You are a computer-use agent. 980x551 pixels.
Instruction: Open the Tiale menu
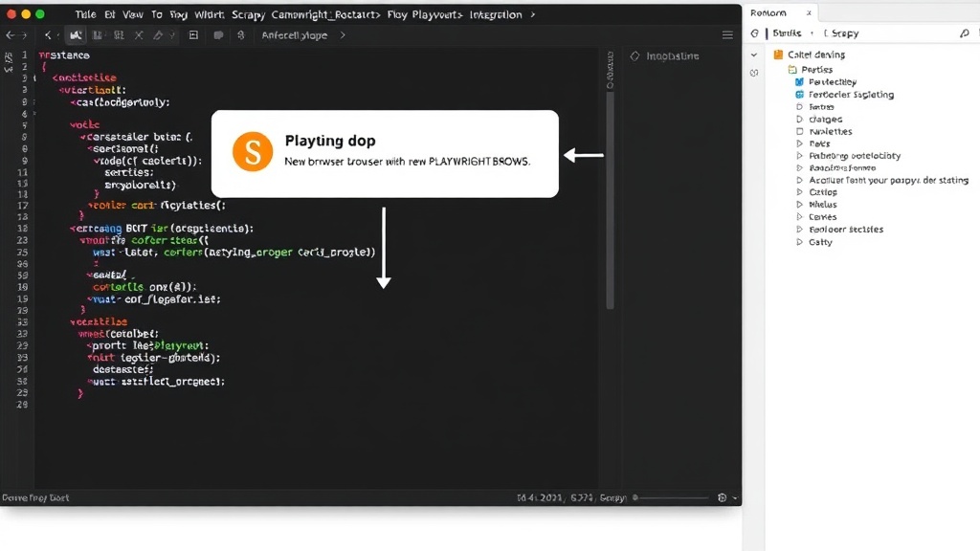[85, 14]
